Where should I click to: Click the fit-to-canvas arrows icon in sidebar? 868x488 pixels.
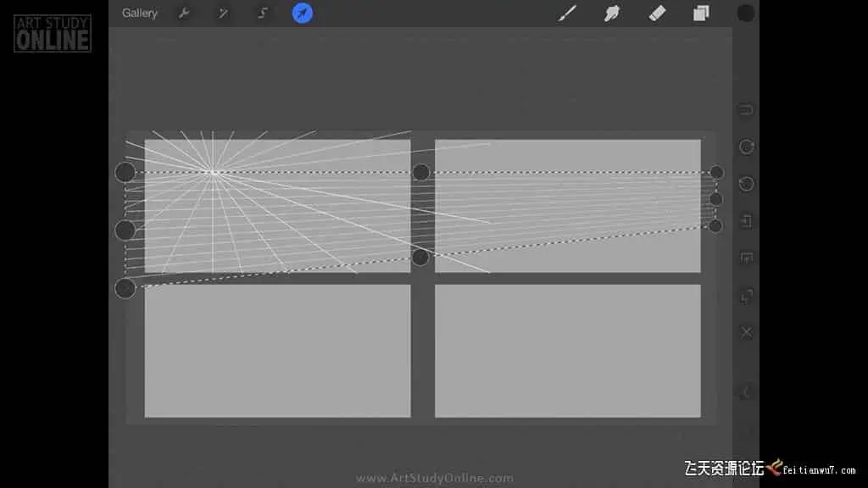coord(746,296)
